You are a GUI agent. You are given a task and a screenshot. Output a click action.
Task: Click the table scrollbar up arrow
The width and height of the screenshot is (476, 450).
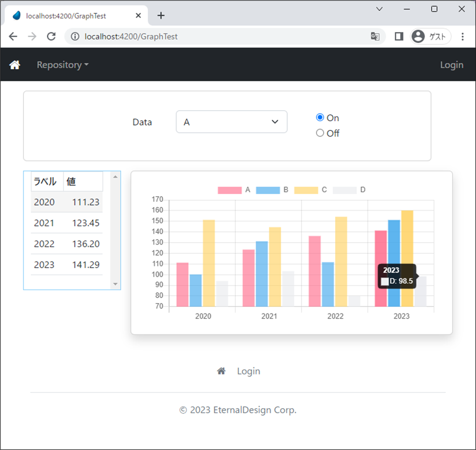pos(116,176)
